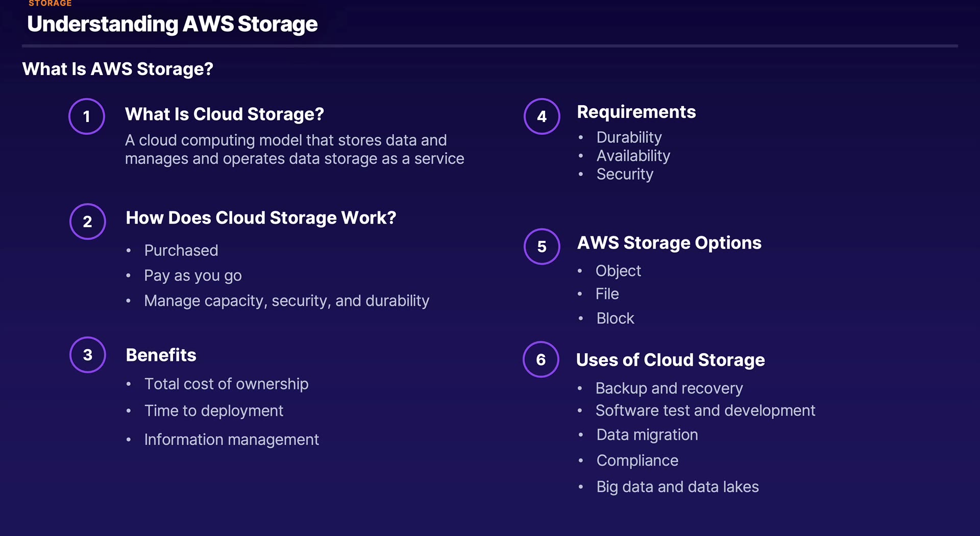Click the number 2 circle icon
This screenshot has height=536, width=980.
pos(87,222)
